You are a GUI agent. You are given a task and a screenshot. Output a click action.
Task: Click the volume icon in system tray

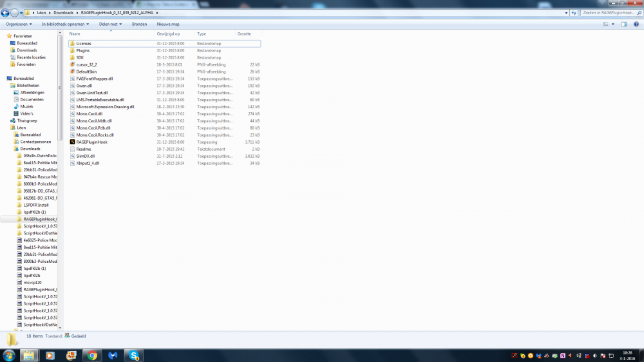595,356
